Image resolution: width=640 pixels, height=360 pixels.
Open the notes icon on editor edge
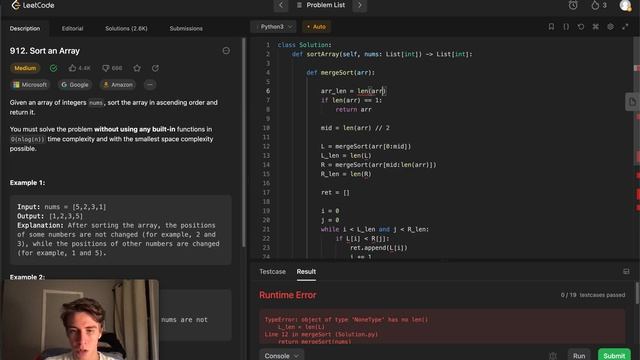pyautogui.click(x=632, y=102)
